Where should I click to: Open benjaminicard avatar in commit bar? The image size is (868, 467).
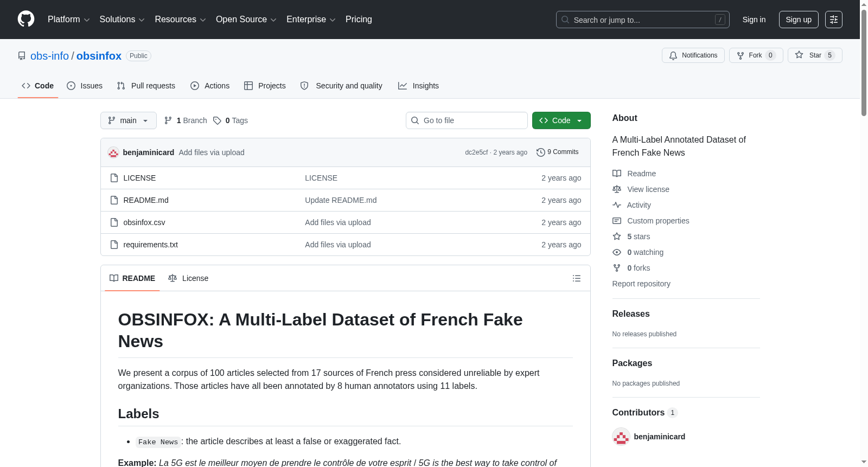113,152
